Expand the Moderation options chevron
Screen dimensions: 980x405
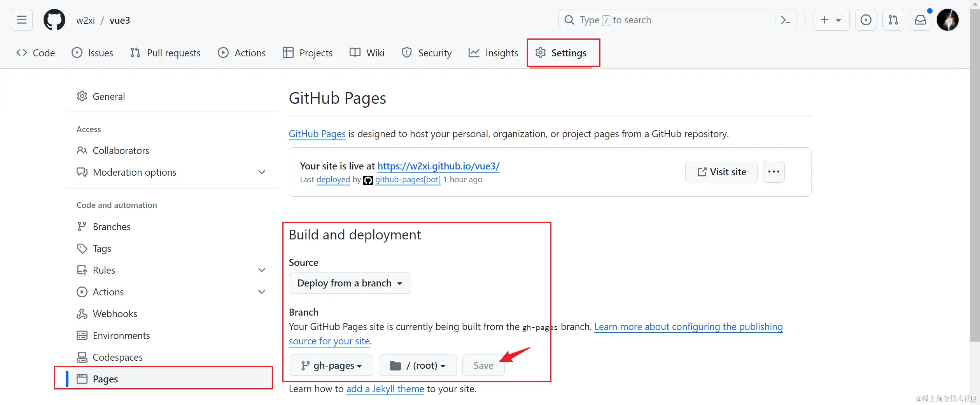click(x=262, y=172)
